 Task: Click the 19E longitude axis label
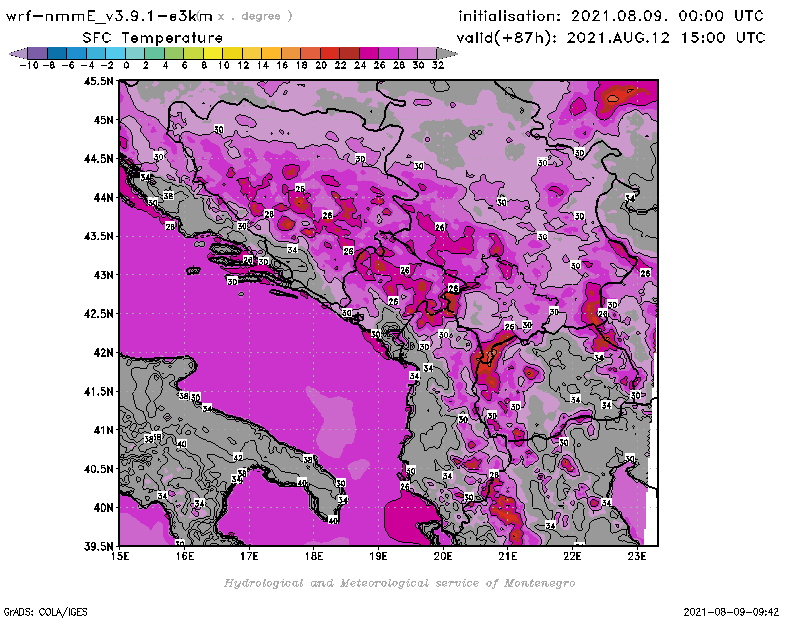[x=379, y=556]
